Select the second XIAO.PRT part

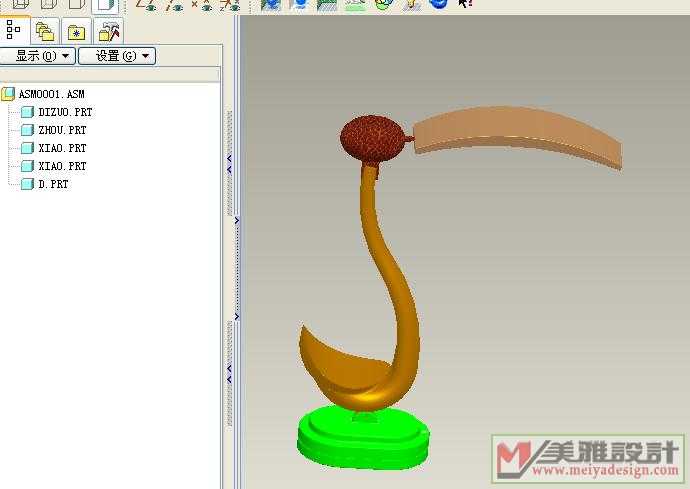tap(61, 166)
